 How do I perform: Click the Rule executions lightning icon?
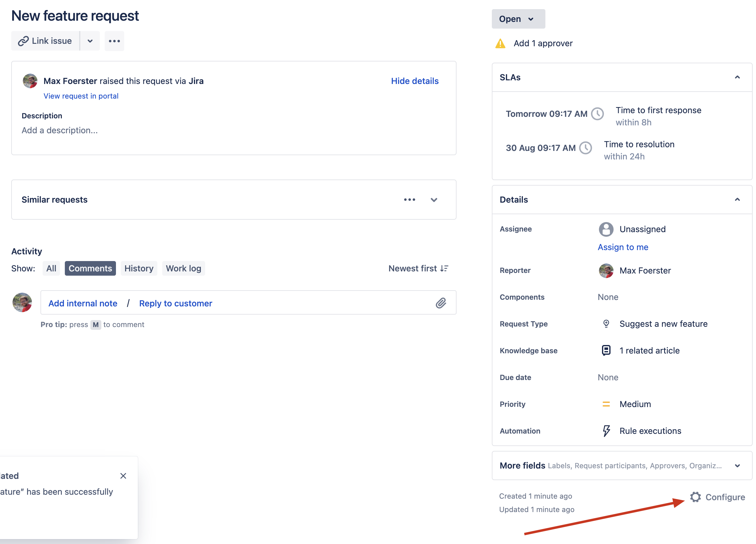click(x=606, y=431)
